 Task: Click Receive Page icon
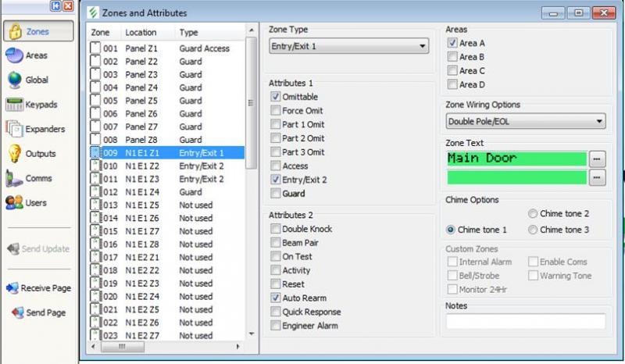point(12,288)
